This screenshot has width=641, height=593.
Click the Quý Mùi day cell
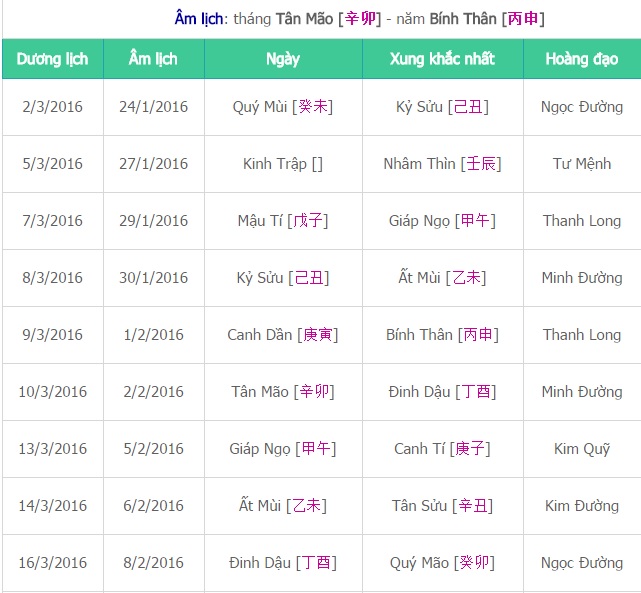283,107
